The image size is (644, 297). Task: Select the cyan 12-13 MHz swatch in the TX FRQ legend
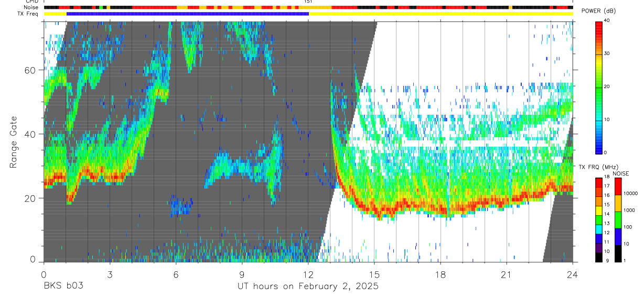click(599, 229)
